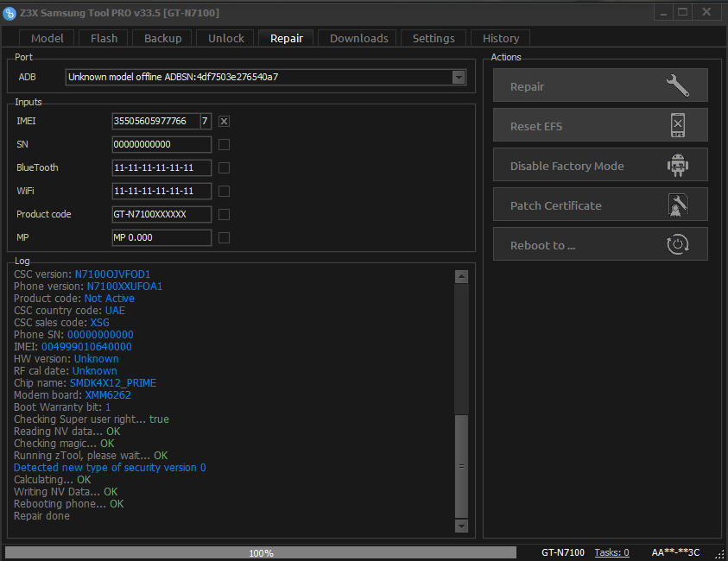Click CSC version N7100OJVFOD1 log line
Image resolution: width=728 pixels, height=561 pixels.
82,274
